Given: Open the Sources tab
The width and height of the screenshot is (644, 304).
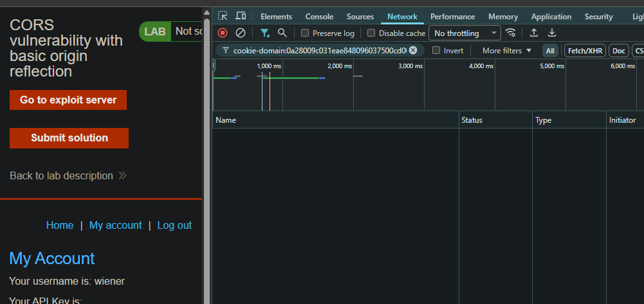Looking at the screenshot, I should pos(360,17).
